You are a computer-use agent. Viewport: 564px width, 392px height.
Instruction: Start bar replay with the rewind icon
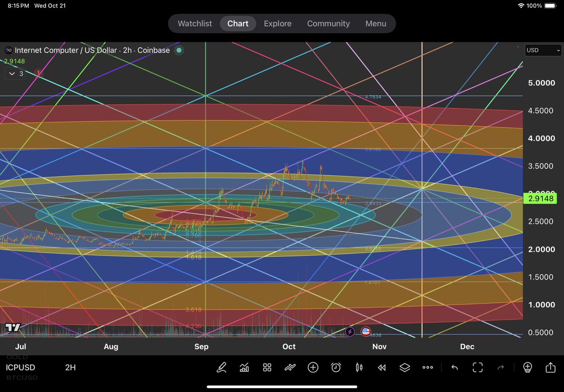tap(381, 367)
